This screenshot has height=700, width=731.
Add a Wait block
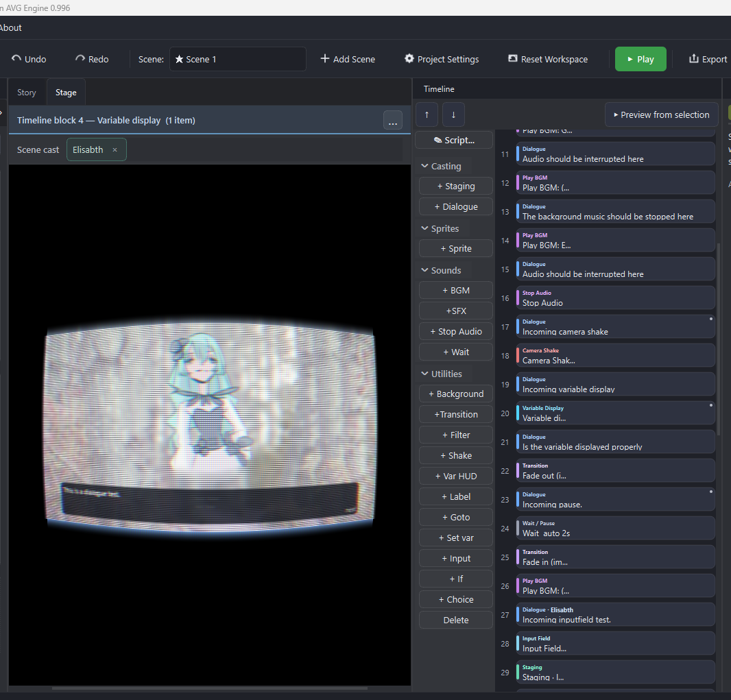[456, 352]
